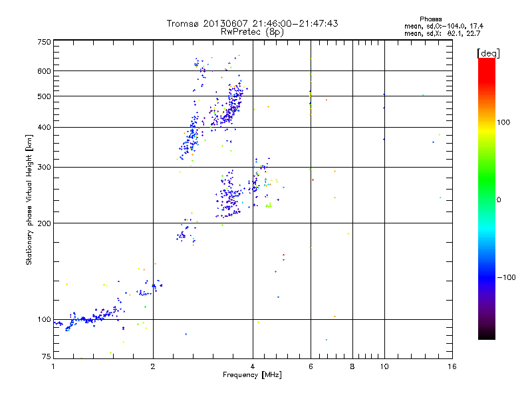
Task: Click the frequency axis tick label 8
Action: pyautogui.click(x=352, y=366)
